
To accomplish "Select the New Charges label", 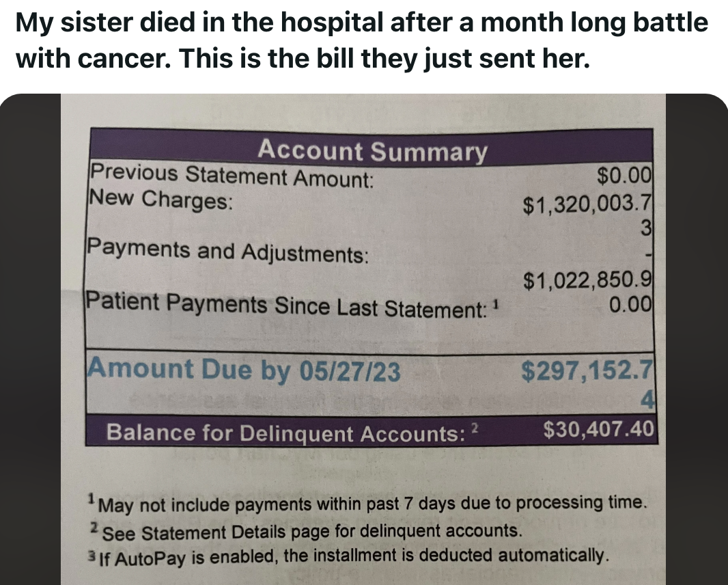I will 160,200.
